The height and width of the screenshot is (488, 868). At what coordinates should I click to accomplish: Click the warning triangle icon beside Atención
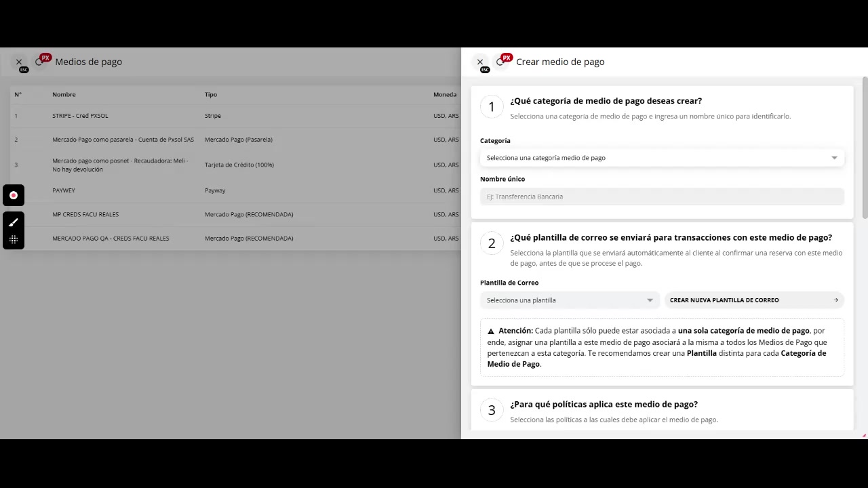pos(491,331)
